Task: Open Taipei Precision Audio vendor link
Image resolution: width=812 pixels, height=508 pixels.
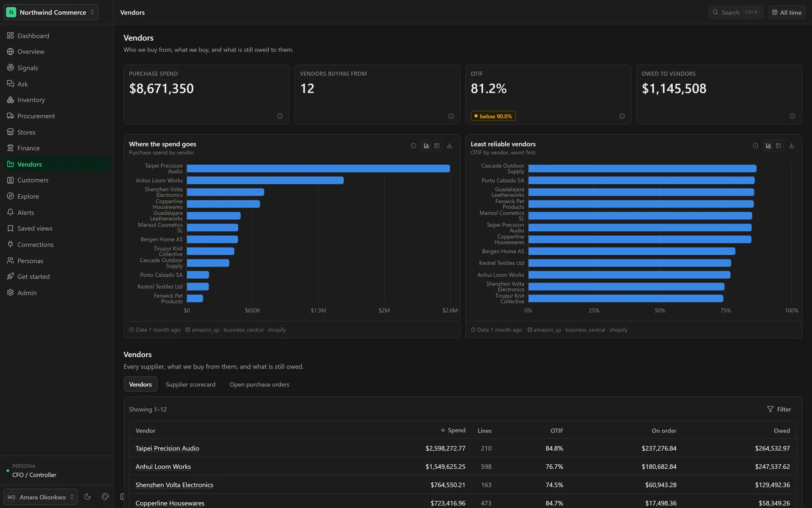Action: tap(167, 448)
